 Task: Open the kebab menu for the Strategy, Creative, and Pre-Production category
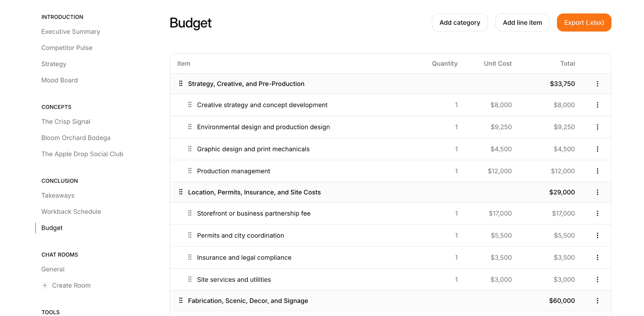click(597, 84)
